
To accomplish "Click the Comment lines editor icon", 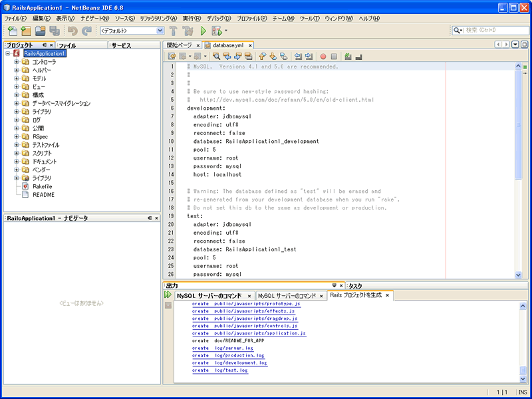I will [x=348, y=57].
